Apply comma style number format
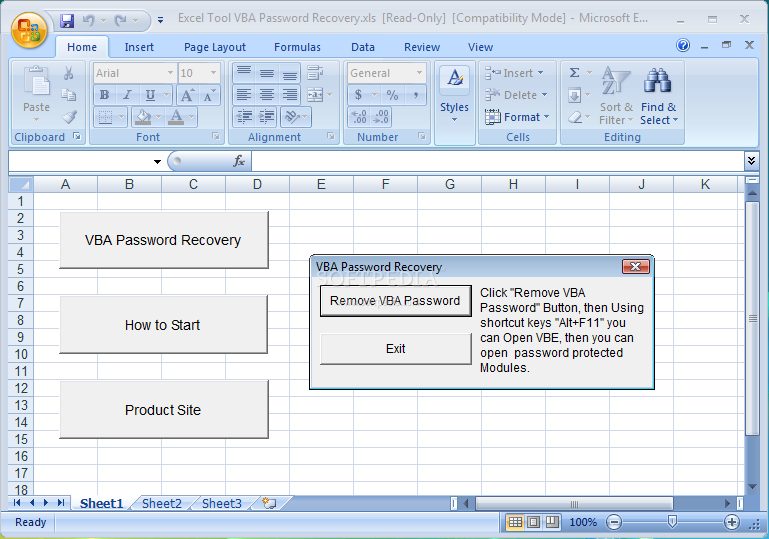The image size is (769, 539). [415, 95]
